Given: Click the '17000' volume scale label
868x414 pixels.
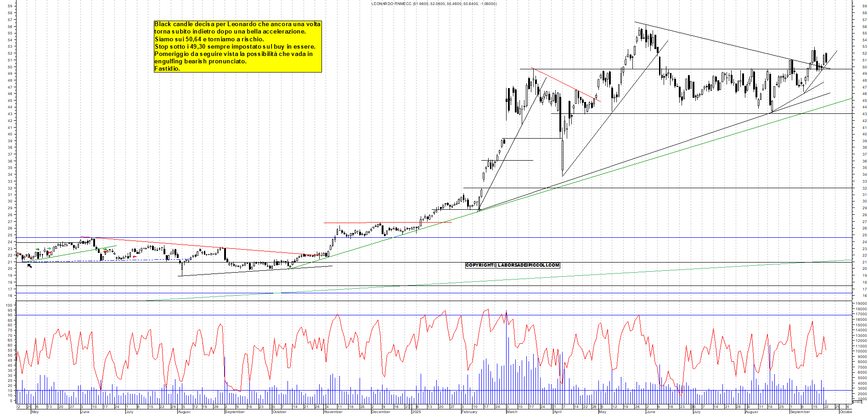Looking at the screenshot, I should pos(860,314).
